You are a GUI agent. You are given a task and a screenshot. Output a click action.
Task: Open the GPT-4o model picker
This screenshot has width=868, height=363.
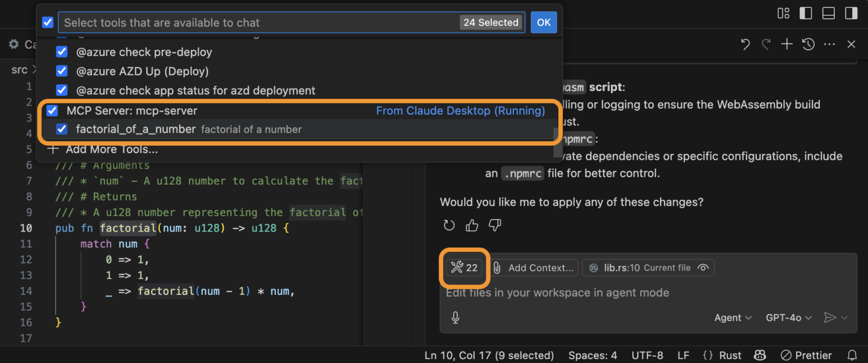[x=787, y=317]
